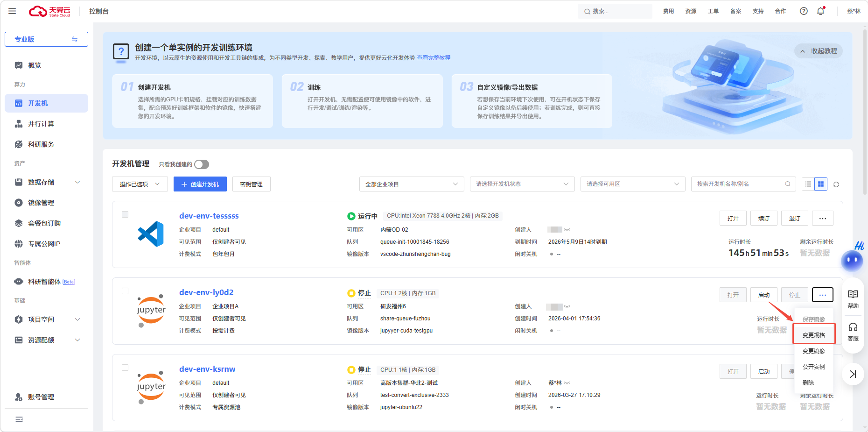This screenshot has height=432, width=868.
Task: Click the notification bell icon
Action: coord(820,11)
